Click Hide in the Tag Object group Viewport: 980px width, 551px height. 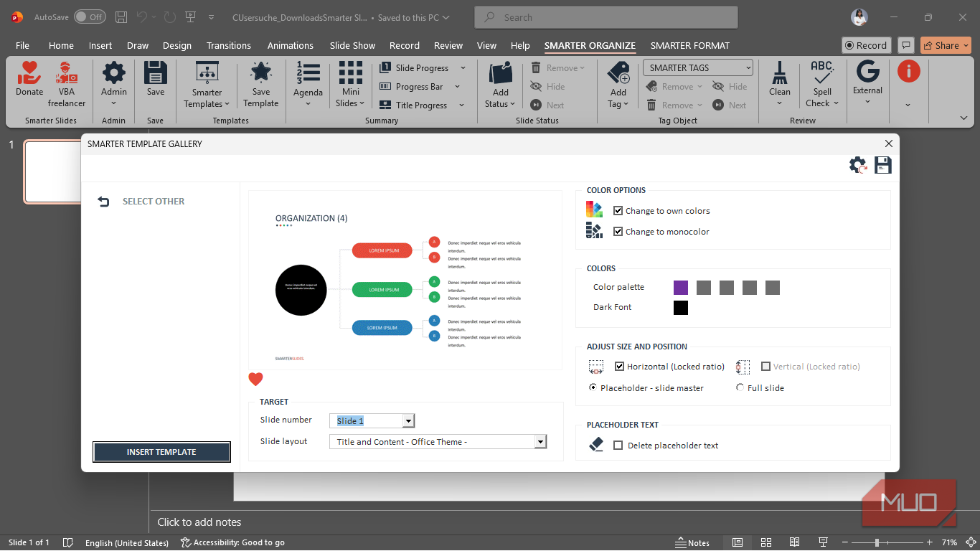(x=730, y=86)
